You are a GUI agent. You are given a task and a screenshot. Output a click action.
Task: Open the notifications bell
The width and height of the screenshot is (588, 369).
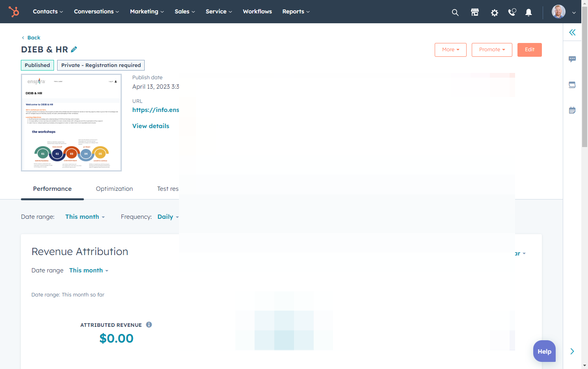click(x=529, y=13)
